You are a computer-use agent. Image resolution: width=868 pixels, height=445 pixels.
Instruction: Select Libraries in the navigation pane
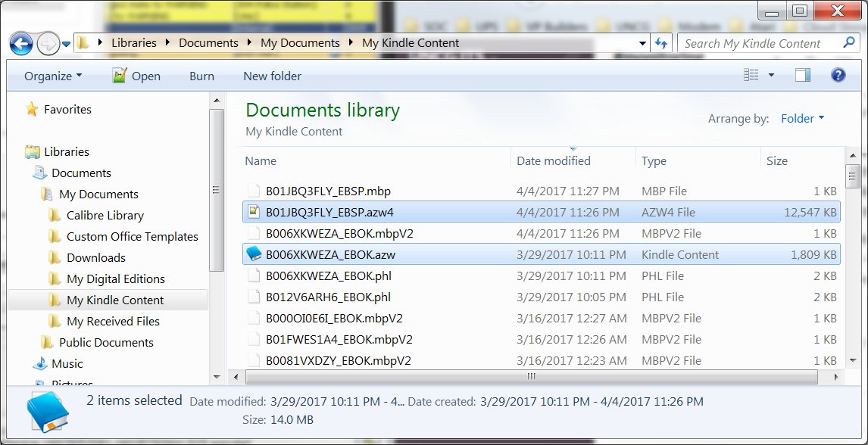pyautogui.click(x=67, y=151)
